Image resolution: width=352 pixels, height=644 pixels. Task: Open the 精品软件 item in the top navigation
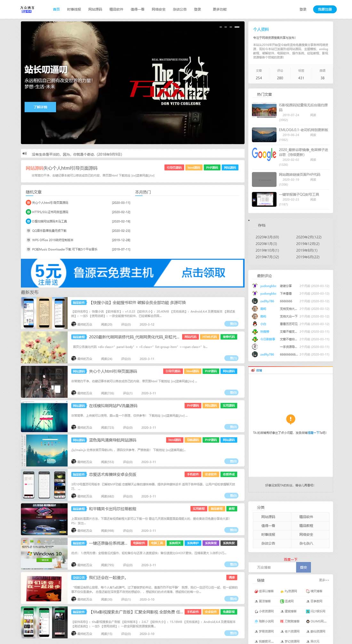pyautogui.click(x=116, y=9)
